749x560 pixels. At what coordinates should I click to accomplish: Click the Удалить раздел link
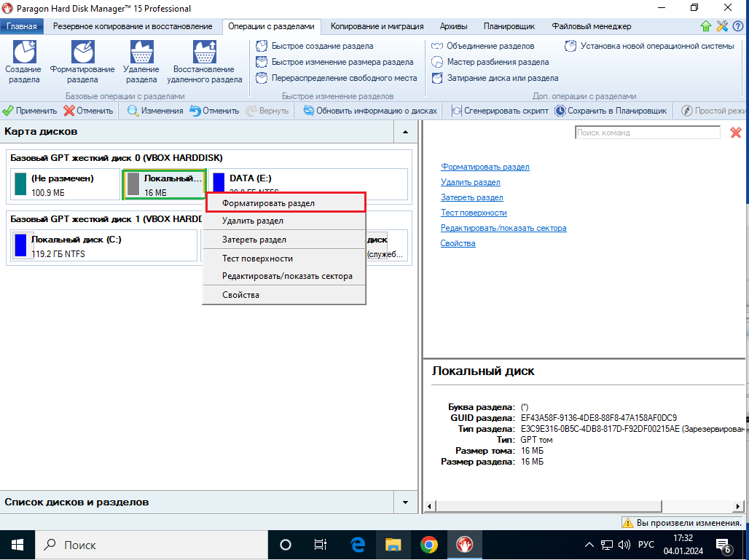(471, 182)
